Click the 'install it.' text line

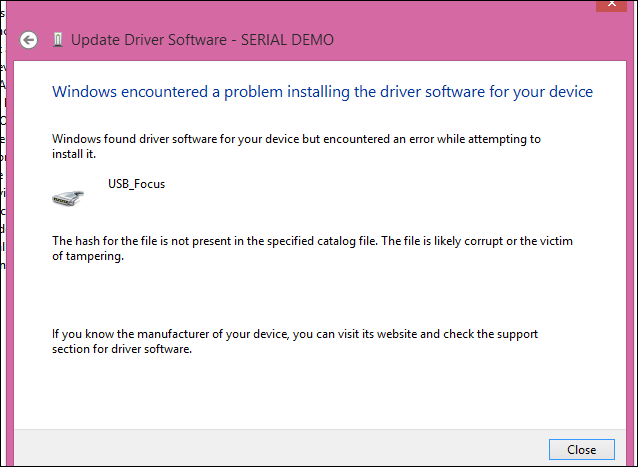[x=76, y=154]
